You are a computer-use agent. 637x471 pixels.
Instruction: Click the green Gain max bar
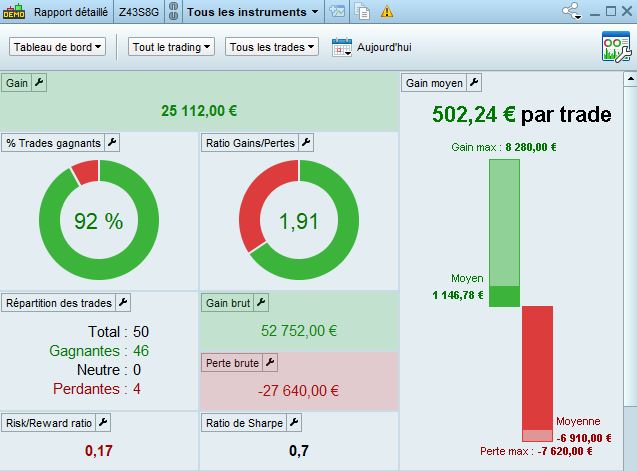click(504, 233)
